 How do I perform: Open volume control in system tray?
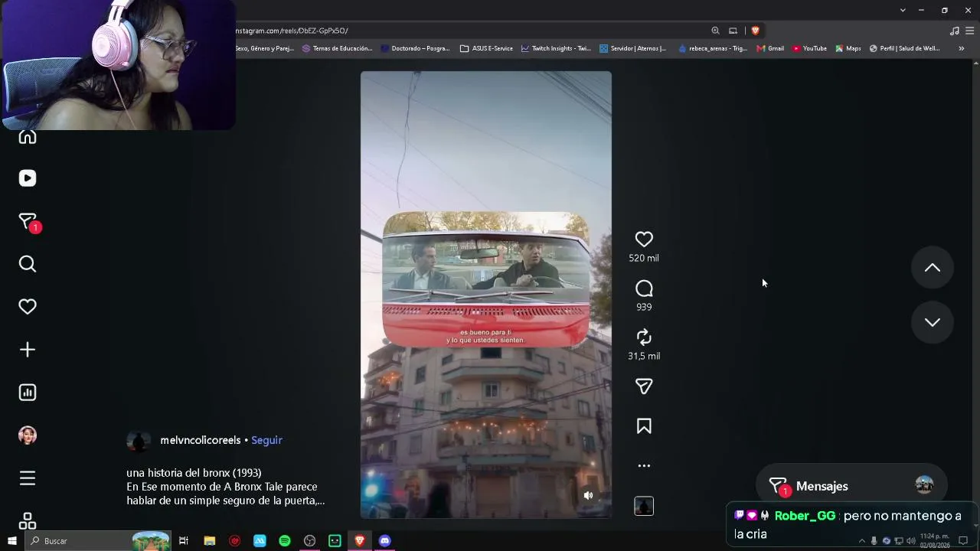click(911, 541)
